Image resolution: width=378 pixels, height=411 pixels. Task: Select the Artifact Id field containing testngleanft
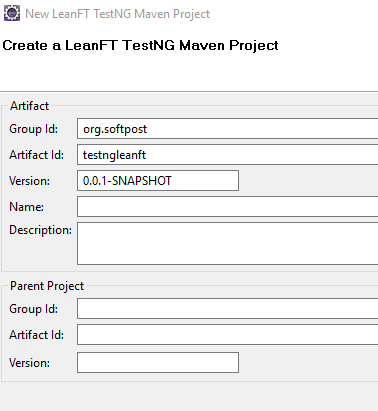pyautogui.click(x=228, y=155)
